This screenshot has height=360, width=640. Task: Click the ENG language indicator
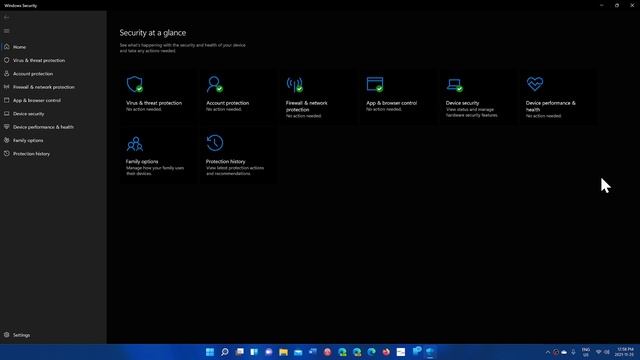(586, 352)
